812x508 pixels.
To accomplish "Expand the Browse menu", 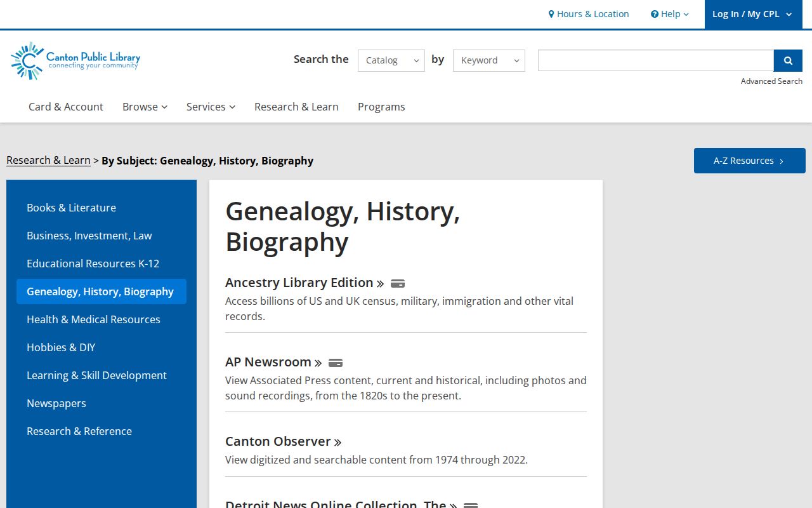I will (x=145, y=107).
